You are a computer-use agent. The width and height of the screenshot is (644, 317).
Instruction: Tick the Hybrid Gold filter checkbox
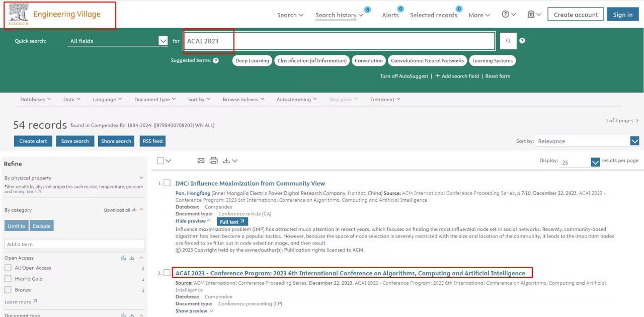(x=8, y=279)
